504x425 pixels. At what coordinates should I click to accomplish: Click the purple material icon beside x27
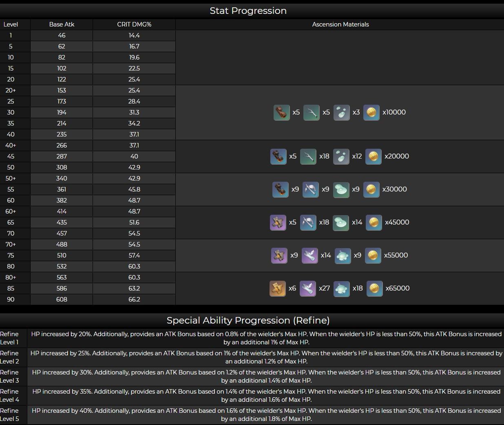[x=308, y=288]
